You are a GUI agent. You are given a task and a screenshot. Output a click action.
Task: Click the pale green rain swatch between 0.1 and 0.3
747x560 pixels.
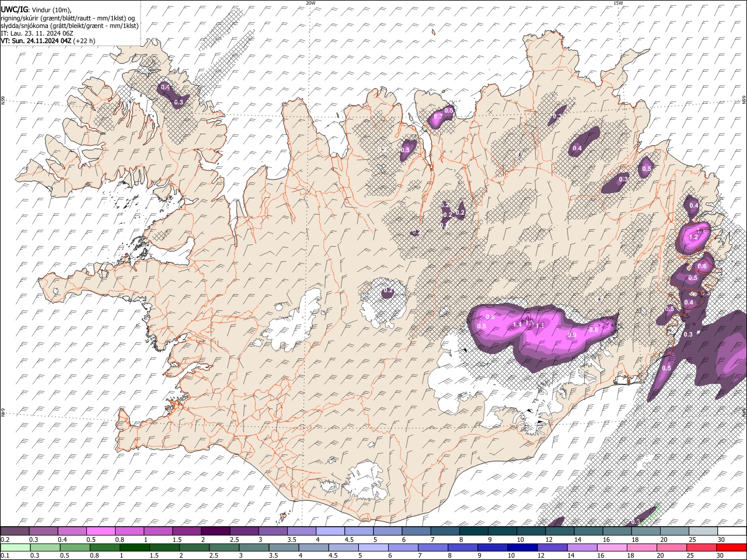click(15, 547)
